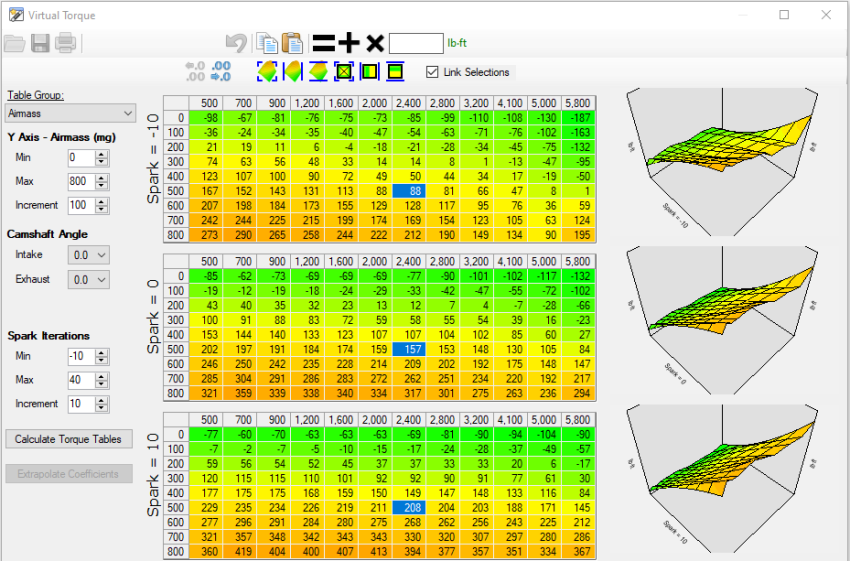Click the equals (set value) icon
Image resolution: width=850 pixels, height=561 pixels.
point(323,43)
